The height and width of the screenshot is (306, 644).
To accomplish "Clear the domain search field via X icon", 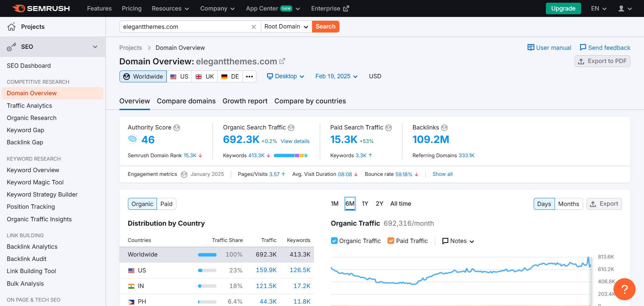I will (254, 26).
